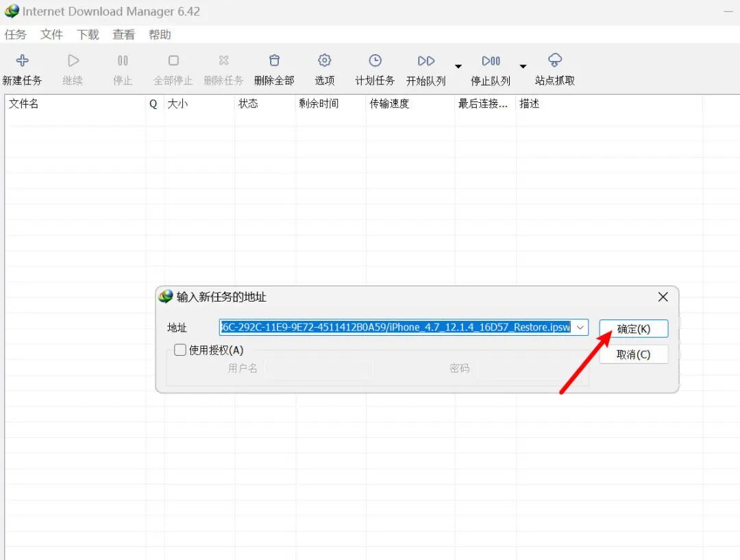Open the Tasks (任务) menu
This screenshot has width=740, height=560.
[x=16, y=34]
